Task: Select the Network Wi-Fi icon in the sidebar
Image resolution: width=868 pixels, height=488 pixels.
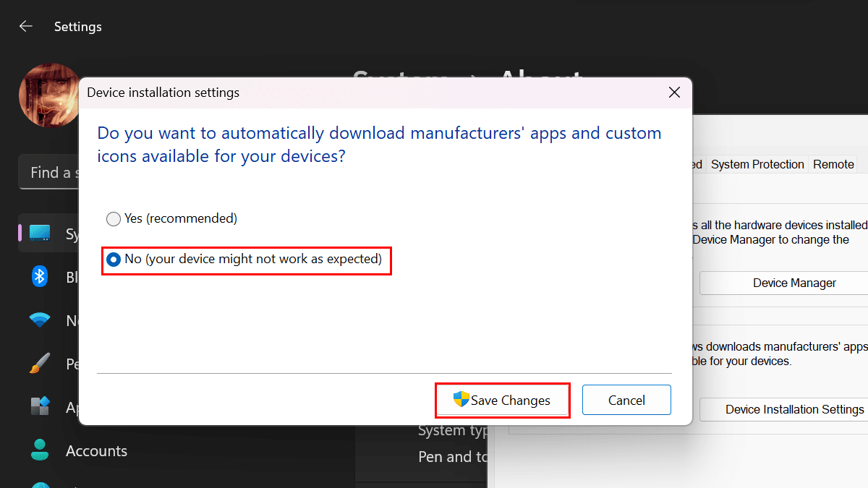Action: click(39, 320)
